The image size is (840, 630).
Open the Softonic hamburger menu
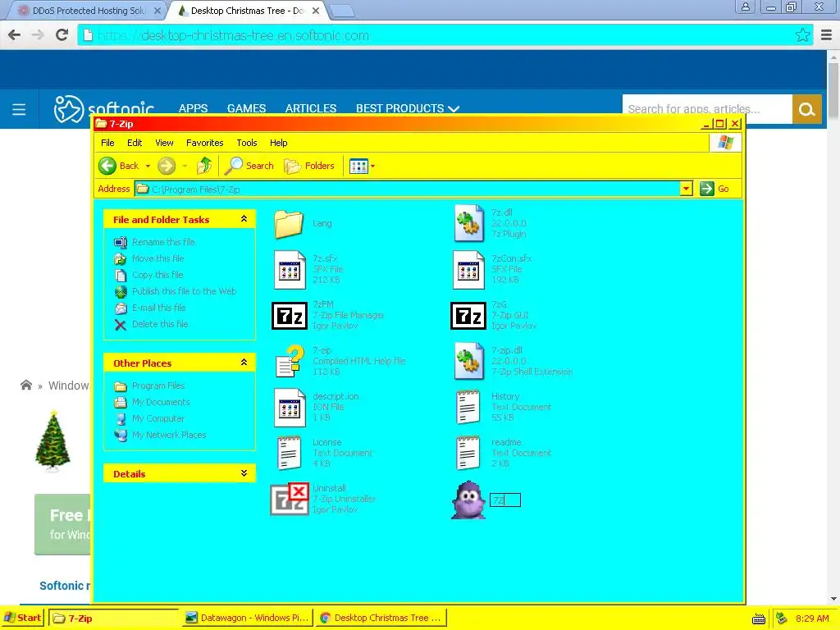tap(20, 110)
